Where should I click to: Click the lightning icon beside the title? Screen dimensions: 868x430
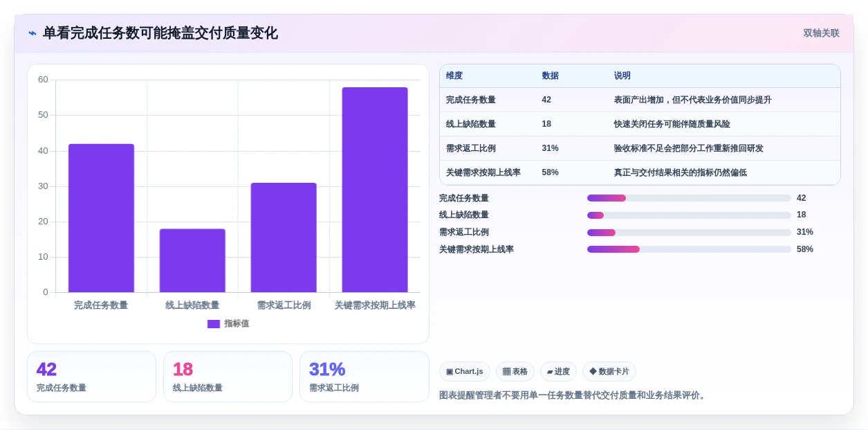(32, 33)
